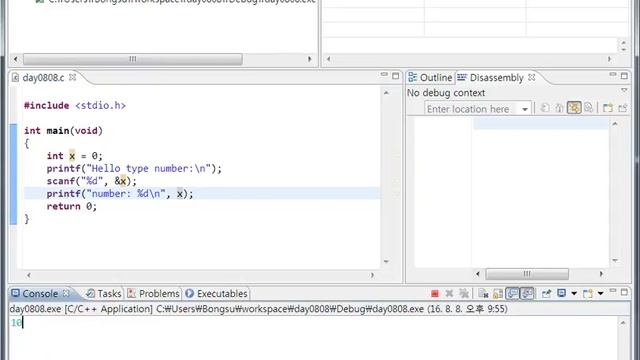Click Disassembly Refresh View icon

point(544,108)
